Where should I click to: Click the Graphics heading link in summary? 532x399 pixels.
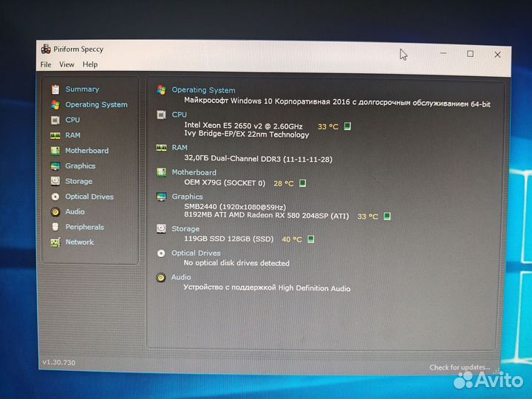tap(187, 197)
